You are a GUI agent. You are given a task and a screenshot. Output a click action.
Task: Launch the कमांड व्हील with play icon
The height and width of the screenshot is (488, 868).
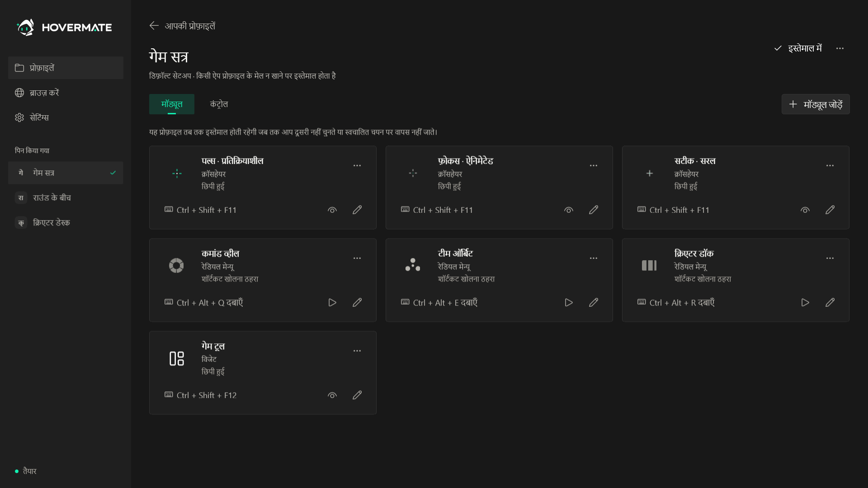click(x=332, y=302)
